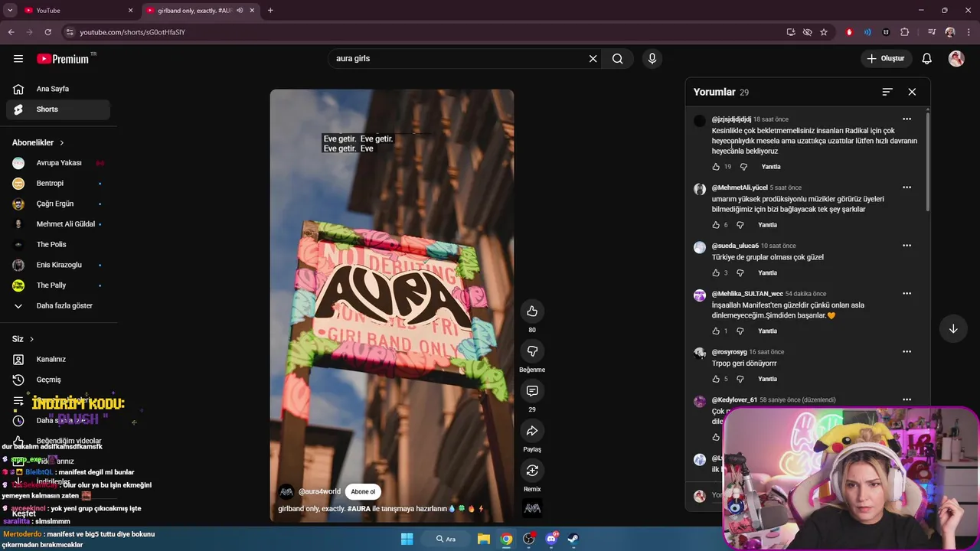Click the comments panel scrollbar

[928, 161]
